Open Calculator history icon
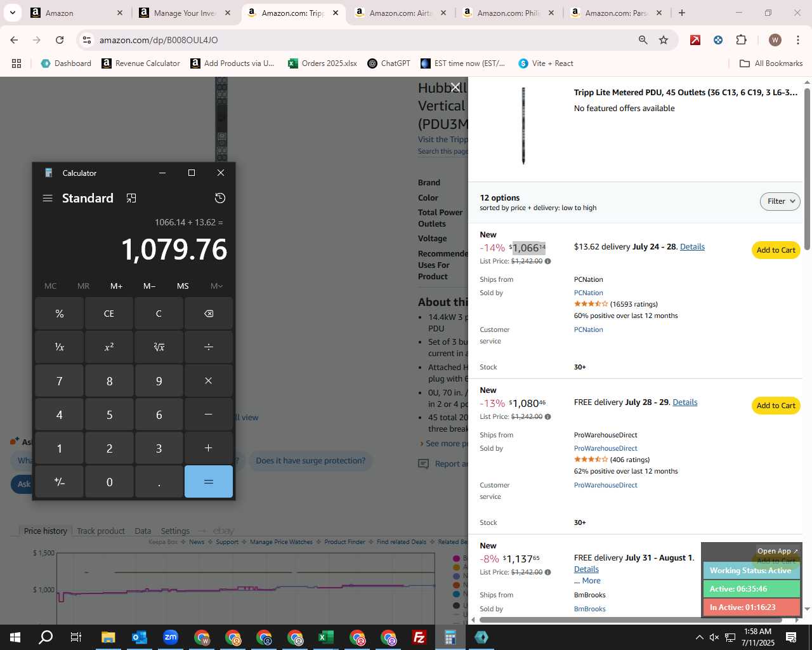 [220, 198]
